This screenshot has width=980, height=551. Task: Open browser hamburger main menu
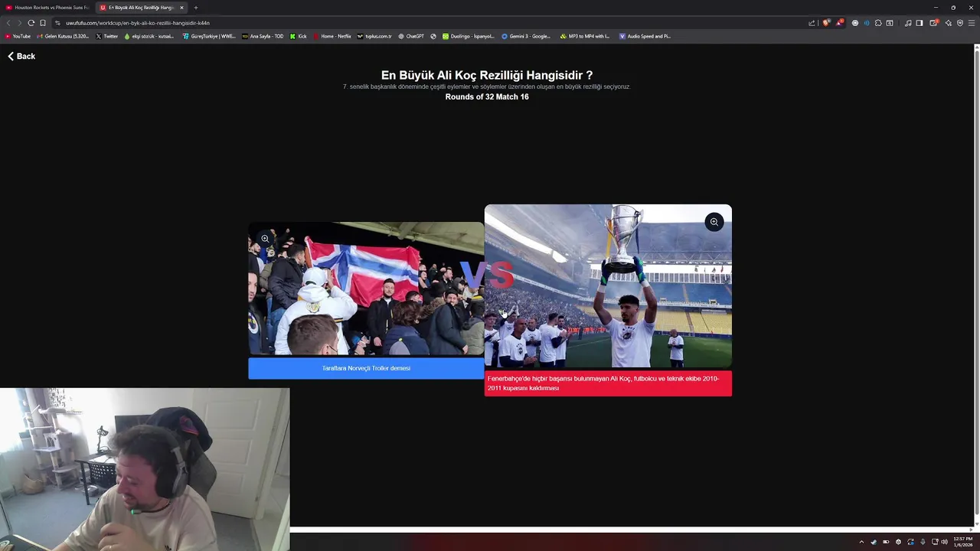click(972, 23)
